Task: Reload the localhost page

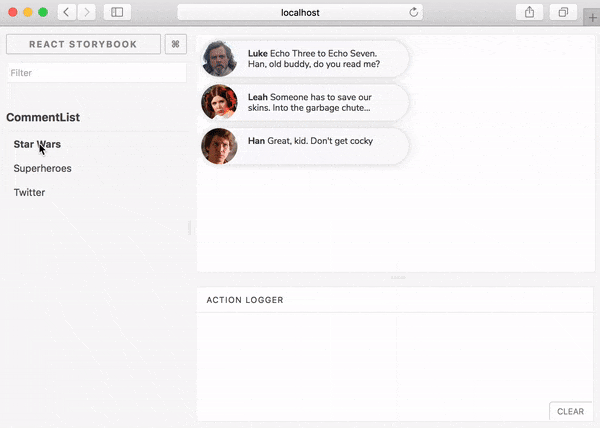Action: (413, 12)
